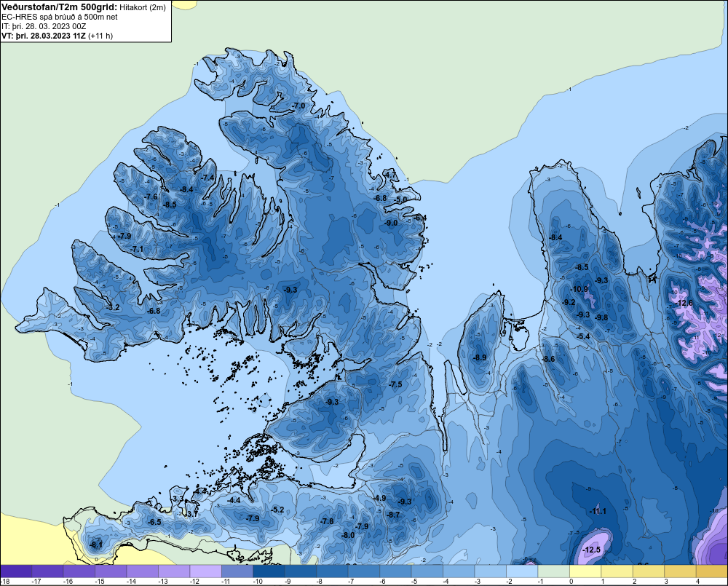Click the temperature value "-9.0" on the map

(x=391, y=223)
